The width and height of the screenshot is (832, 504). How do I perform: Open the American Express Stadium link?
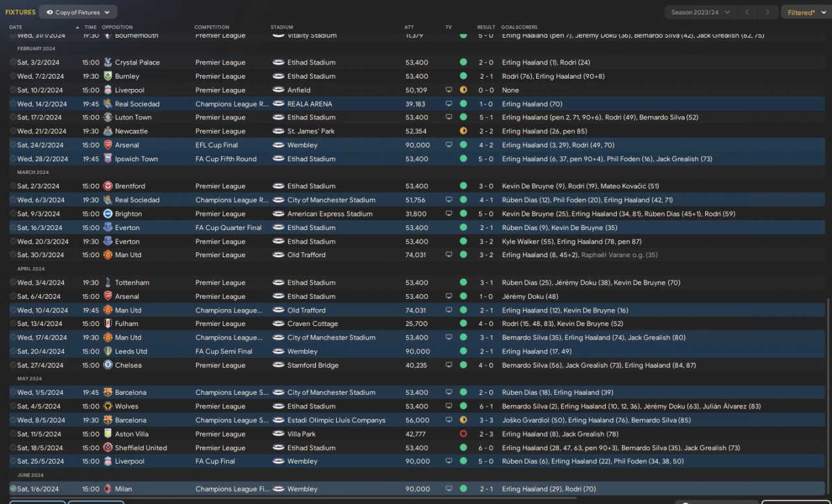click(x=330, y=214)
